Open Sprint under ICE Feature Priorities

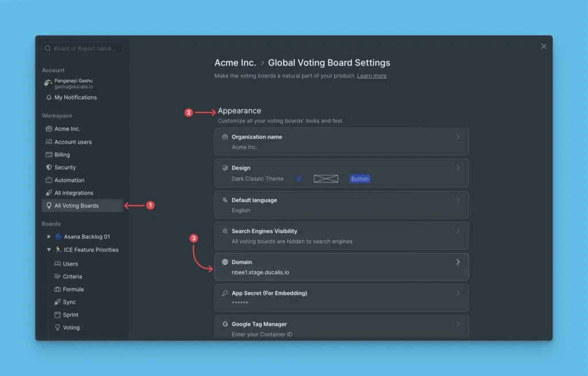click(71, 315)
